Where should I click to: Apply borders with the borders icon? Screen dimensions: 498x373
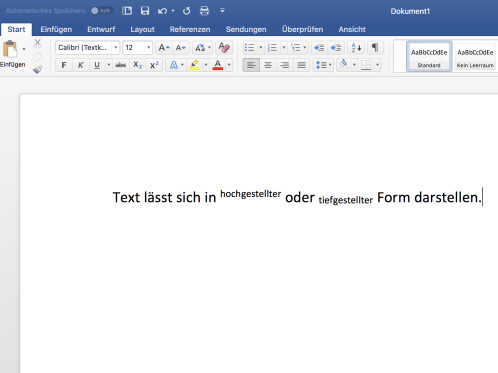(x=366, y=65)
